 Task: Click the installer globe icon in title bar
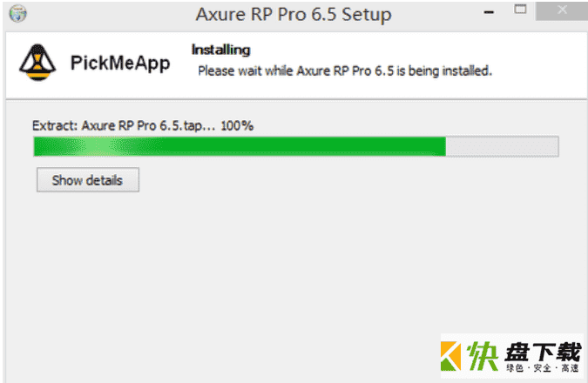17,14
